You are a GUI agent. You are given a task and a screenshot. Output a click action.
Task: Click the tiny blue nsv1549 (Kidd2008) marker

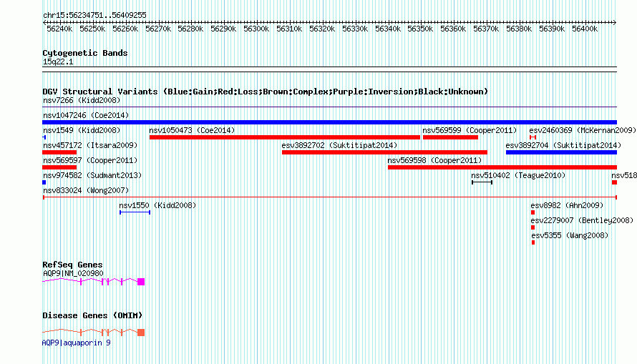[44, 137]
